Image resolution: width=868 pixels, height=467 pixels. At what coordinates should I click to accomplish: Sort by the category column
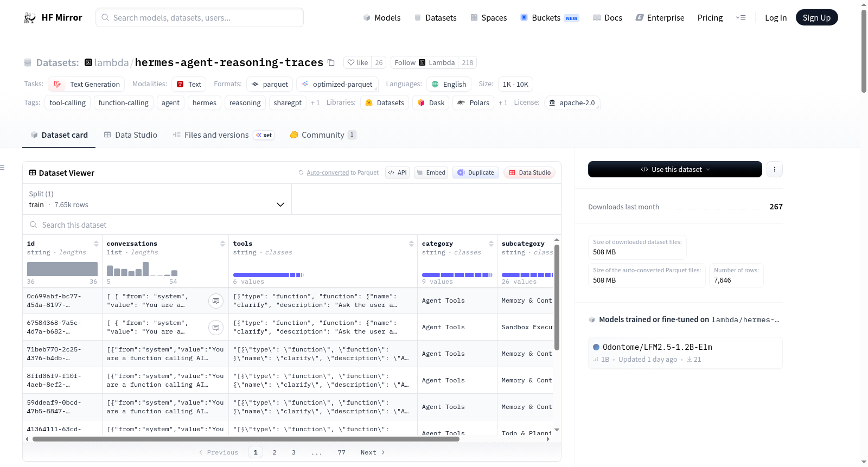491,244
